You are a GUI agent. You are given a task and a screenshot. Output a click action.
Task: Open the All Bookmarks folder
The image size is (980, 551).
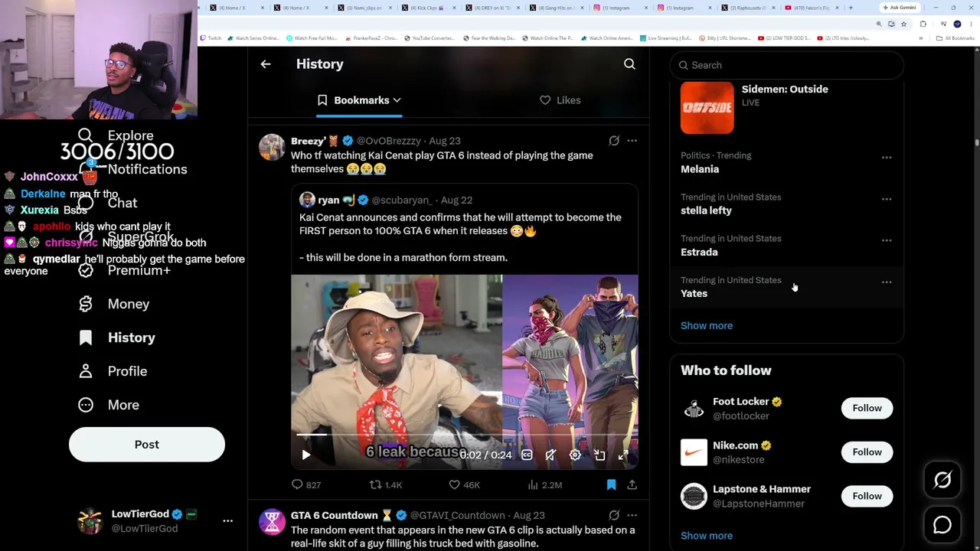coord(957,38)
